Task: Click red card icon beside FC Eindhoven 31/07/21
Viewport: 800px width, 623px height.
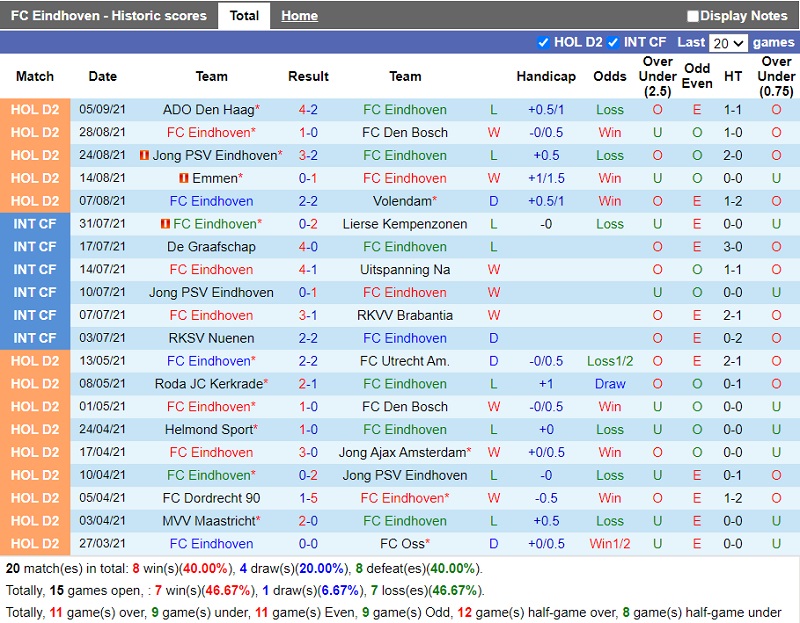Action: [165, 223]
